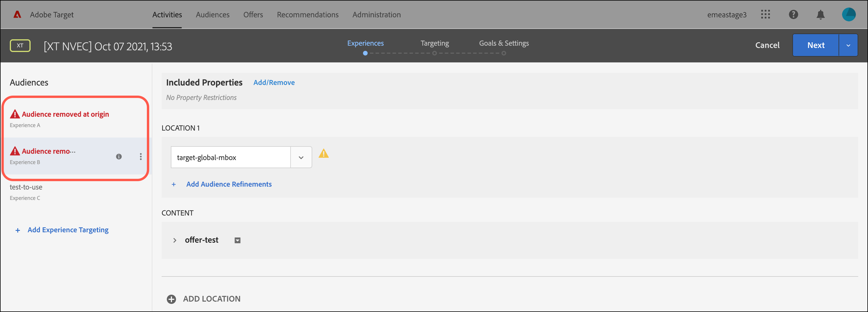Open the Next button dropdown arrow

tap(848, 45)
